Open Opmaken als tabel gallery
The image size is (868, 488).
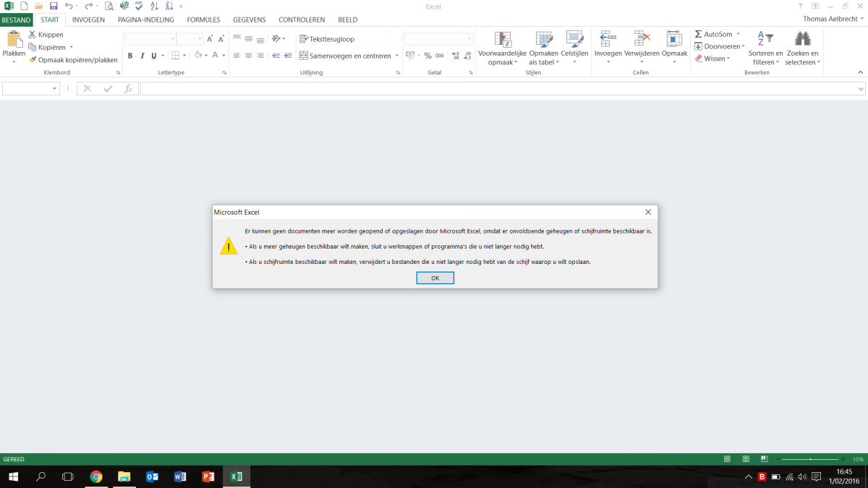pos(544,48)
